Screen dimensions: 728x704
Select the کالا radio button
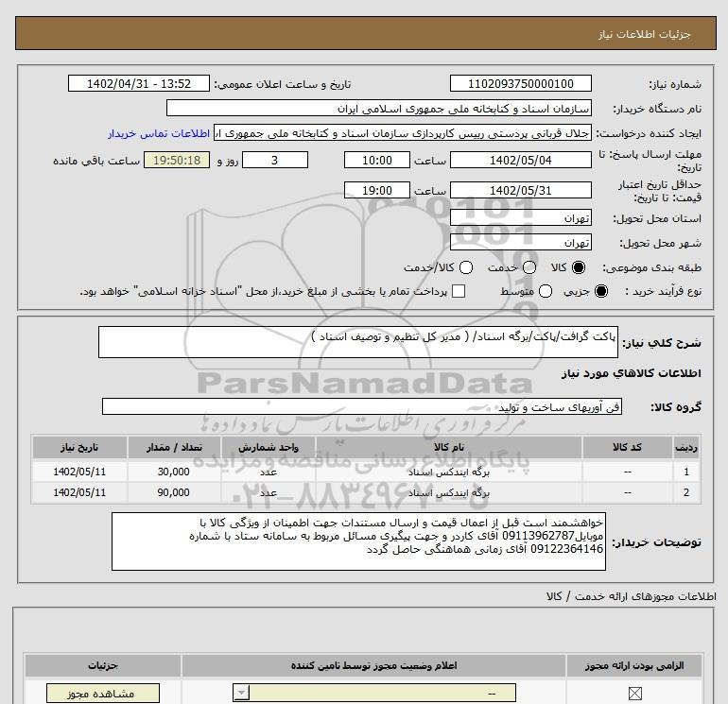point(579,267)
